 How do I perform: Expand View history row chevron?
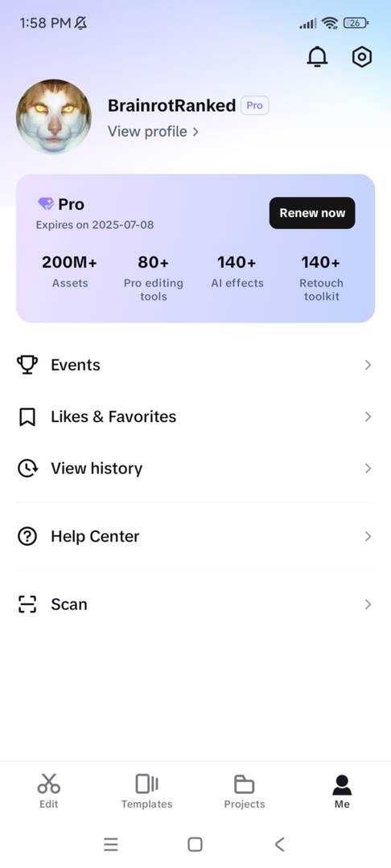(368, 469)
